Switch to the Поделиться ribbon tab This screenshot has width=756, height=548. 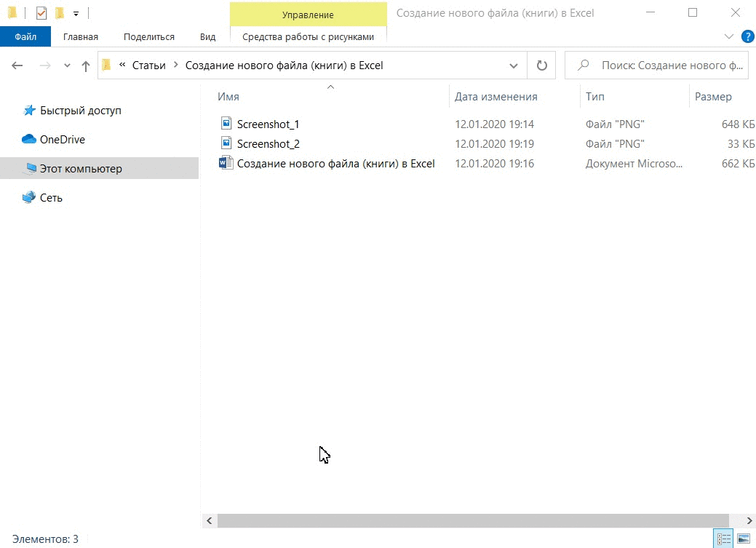point(149,36)
